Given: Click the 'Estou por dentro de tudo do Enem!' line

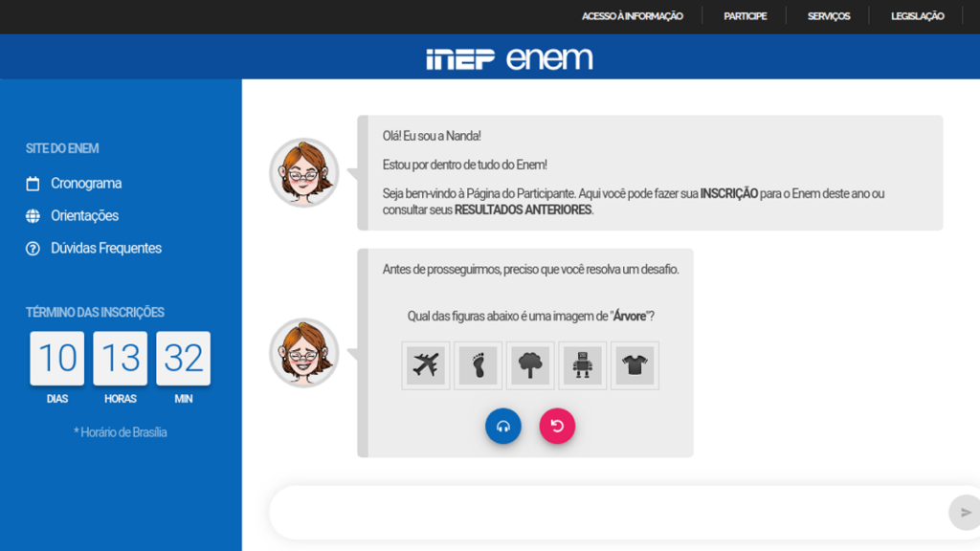Looking at the screenshot, I should (465, 165).
